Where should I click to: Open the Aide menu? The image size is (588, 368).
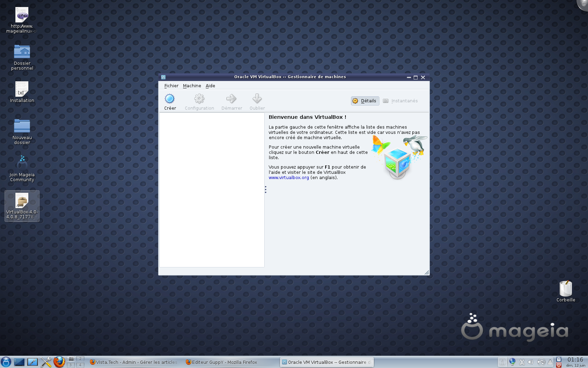pos(210,86)
